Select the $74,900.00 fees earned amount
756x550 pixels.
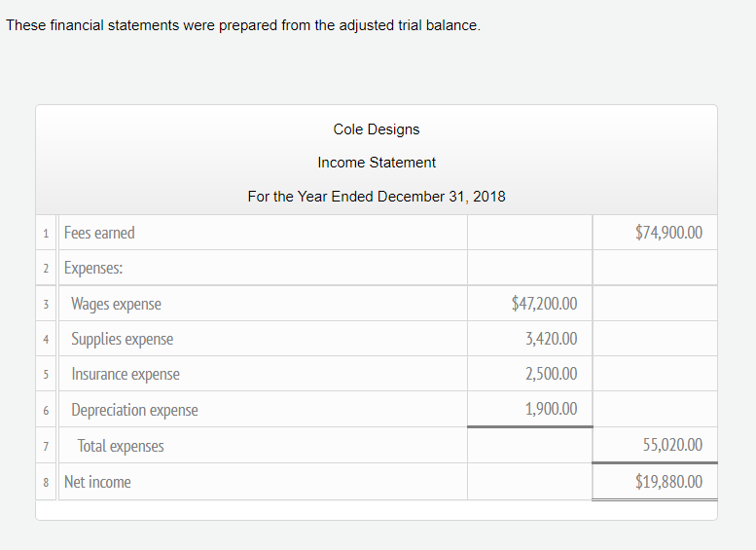[667, 233]
